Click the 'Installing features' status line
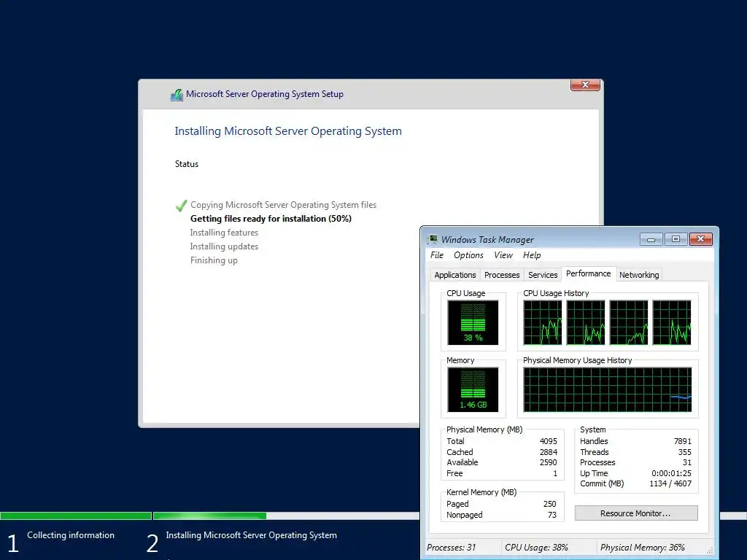The height and width of the screenshot is (560, 747). [224, 233]
